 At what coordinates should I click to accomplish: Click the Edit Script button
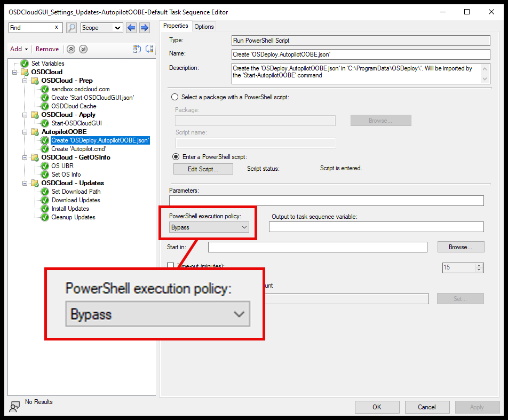(x=203, y=169)
